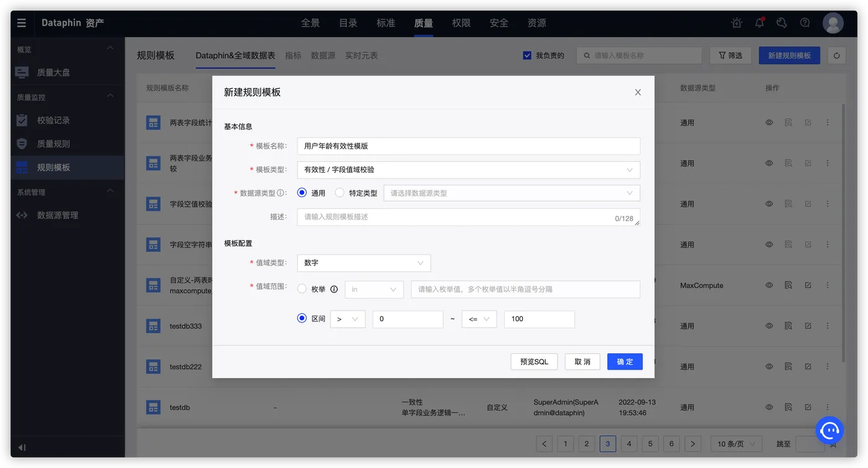
Task: Select the 特定类型 radio button
Action: point(340,193)
